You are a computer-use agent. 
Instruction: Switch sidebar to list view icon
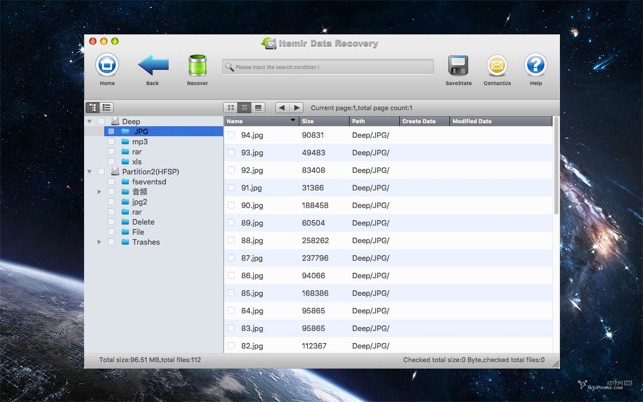pos(107,107)
